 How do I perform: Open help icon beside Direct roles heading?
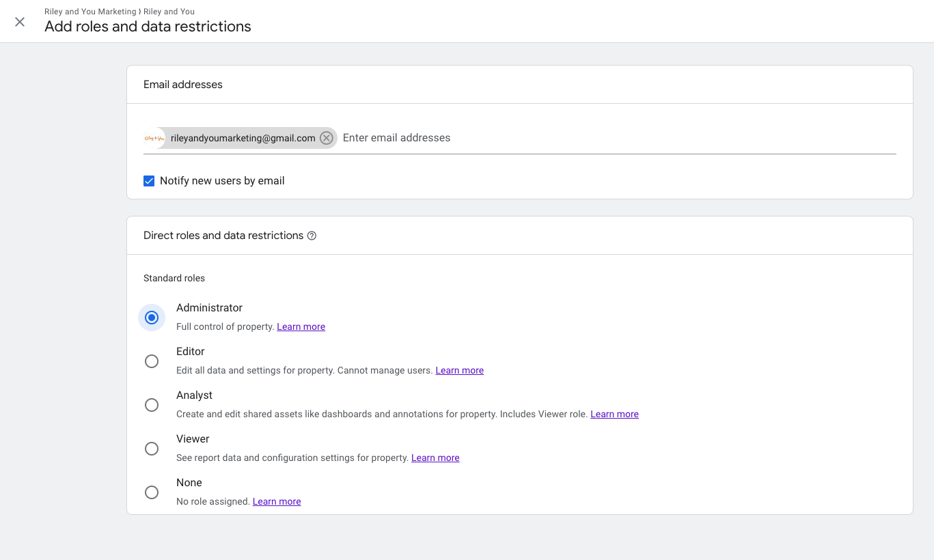[x=312, y=236]
